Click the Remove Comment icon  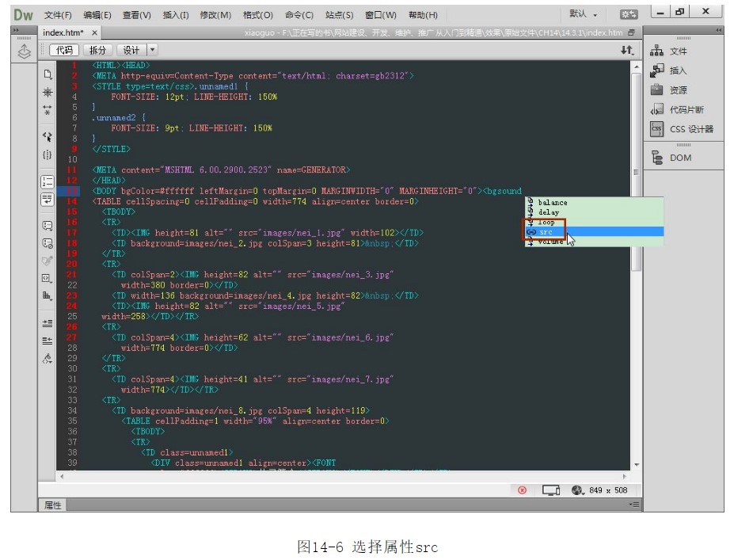click(x=48, y=243)
